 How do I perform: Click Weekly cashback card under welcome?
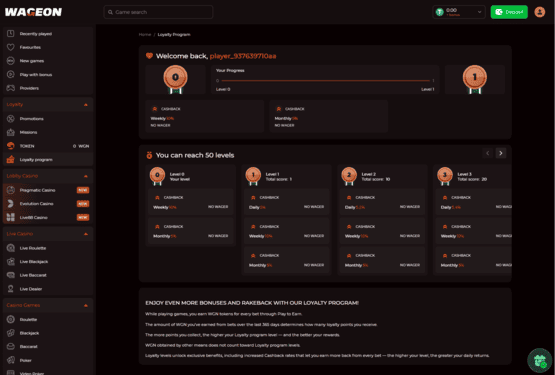205,116
